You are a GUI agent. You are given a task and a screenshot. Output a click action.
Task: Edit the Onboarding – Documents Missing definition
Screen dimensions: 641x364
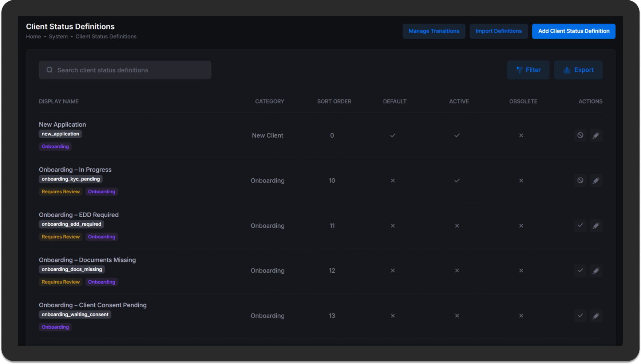pyautogui.click(x=596, y=270)
